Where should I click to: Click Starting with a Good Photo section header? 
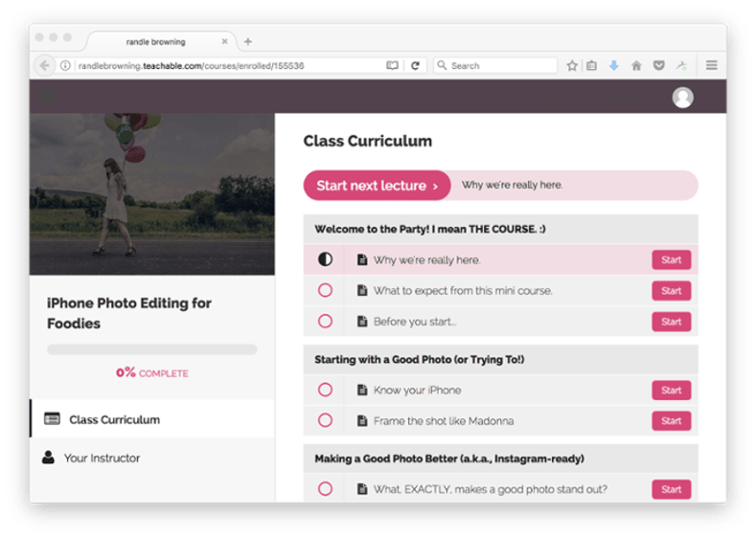501,359
